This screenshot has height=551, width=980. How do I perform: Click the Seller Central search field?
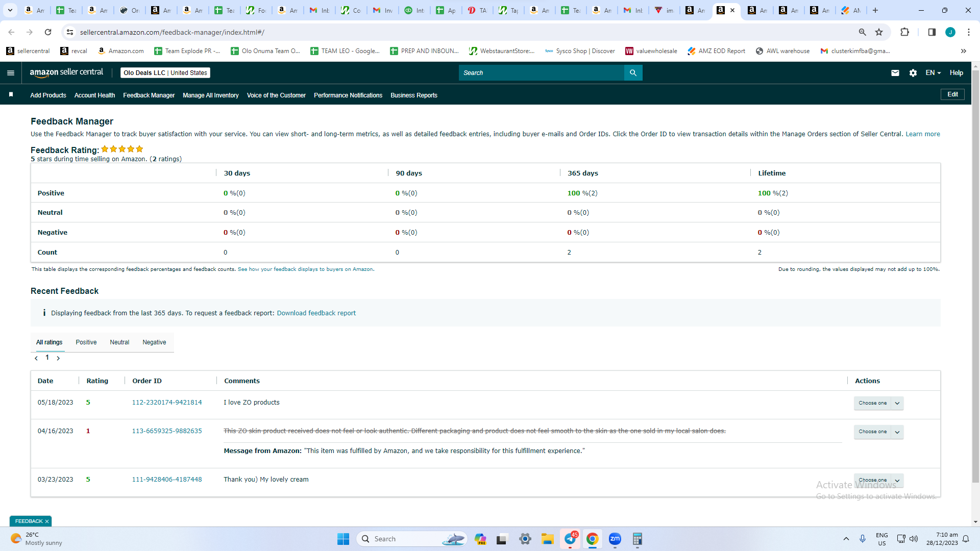[542, 73]
